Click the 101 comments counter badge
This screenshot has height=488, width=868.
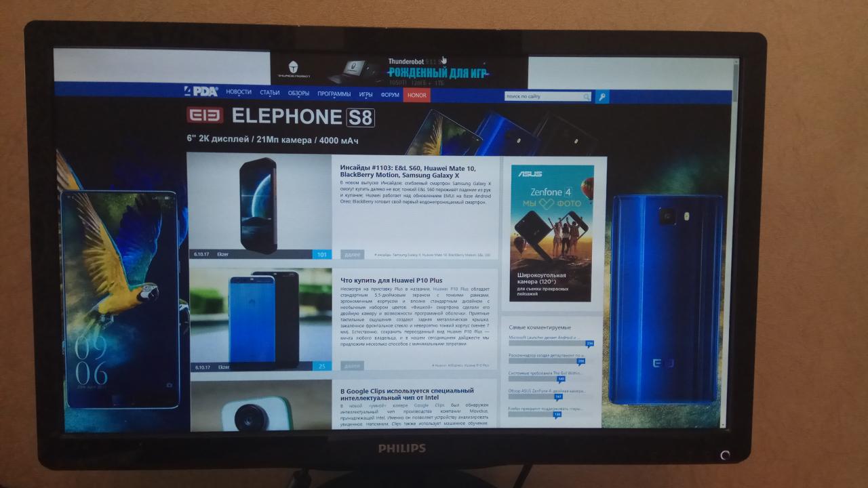(321, 255)
